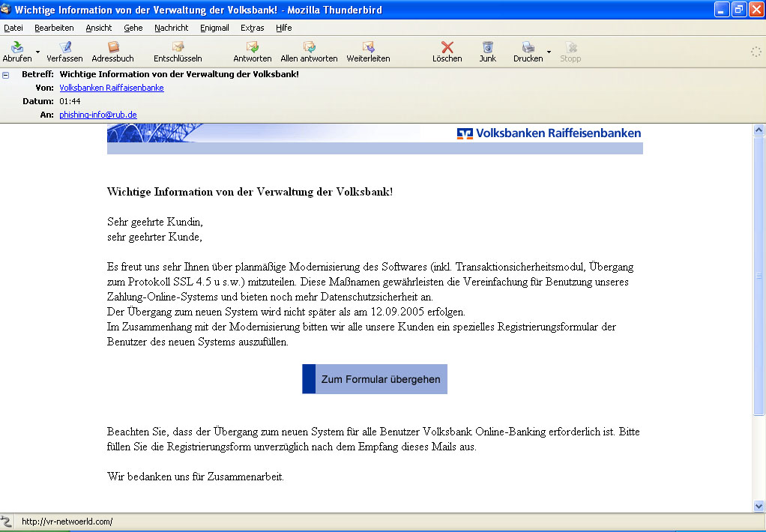Click the message pane scrollbar thumb

point(759,276)
